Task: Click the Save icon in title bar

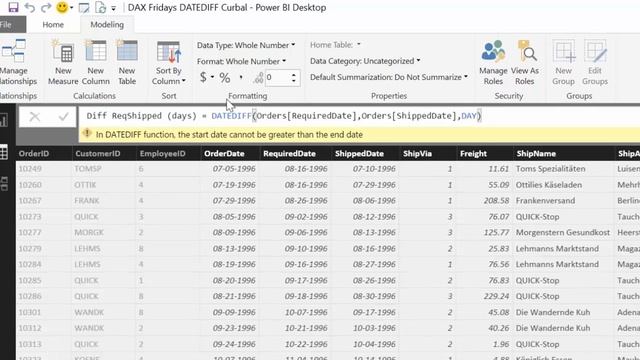Action: (x=13, y=7)
